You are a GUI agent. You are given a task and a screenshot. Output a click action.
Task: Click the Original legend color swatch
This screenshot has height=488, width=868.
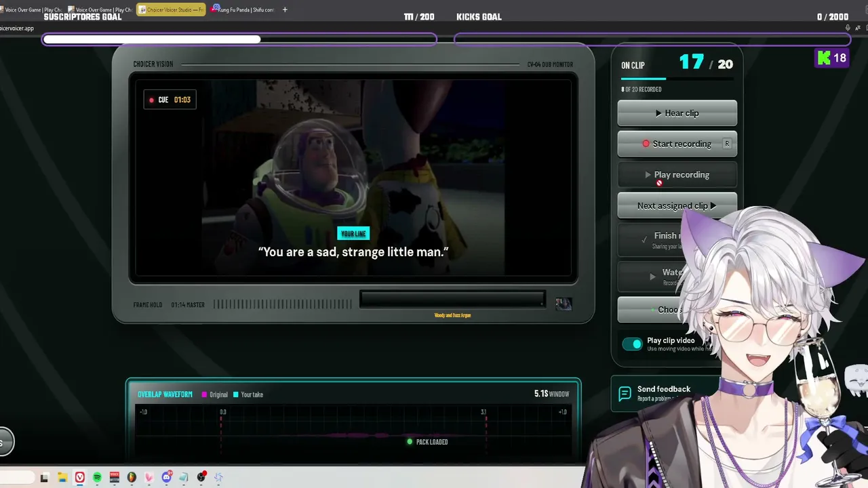click(x=204, y=394)
